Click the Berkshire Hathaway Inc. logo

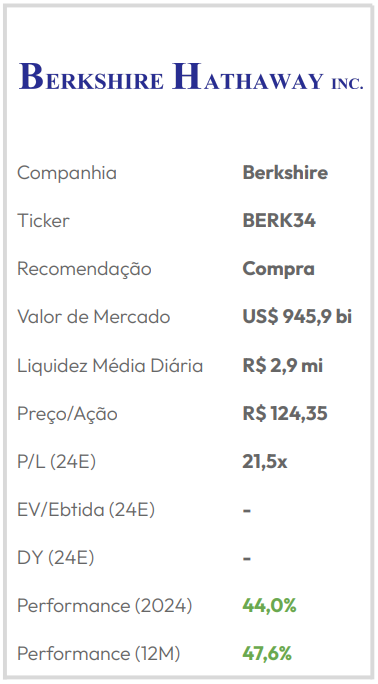pyautogui.click(x=191, y=76)
